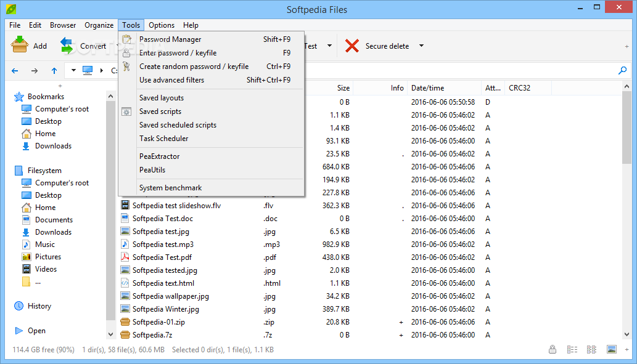Screen dimensions: 637x364
Task: Click the plus above the Bookmarks tree
Action: 60,86
